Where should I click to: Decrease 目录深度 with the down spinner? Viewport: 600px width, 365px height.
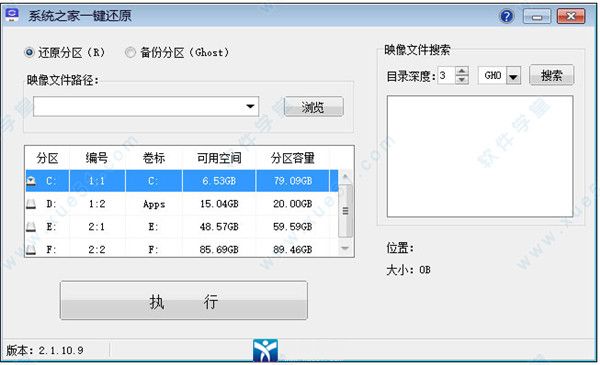point(462,80)
